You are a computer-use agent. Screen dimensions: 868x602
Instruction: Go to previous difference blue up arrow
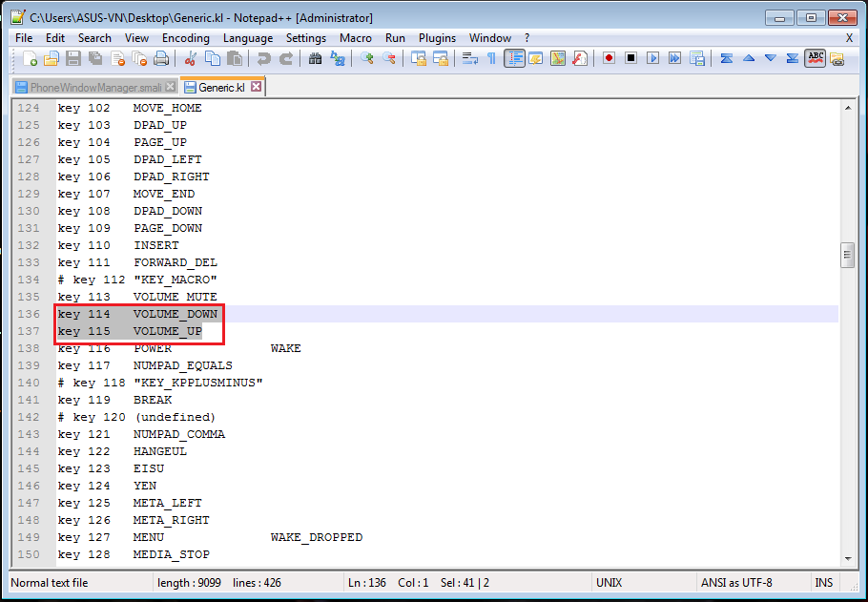[x=749, y=58]
